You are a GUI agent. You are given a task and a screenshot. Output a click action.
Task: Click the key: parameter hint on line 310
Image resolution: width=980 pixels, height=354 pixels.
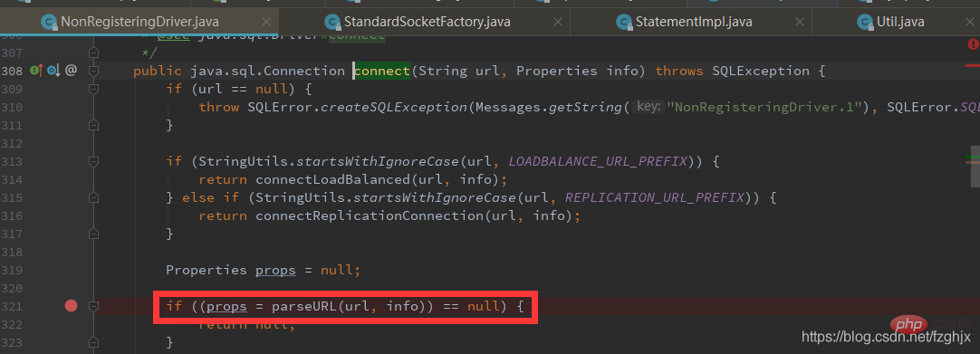pyautogui.click(x=649, y=107)
